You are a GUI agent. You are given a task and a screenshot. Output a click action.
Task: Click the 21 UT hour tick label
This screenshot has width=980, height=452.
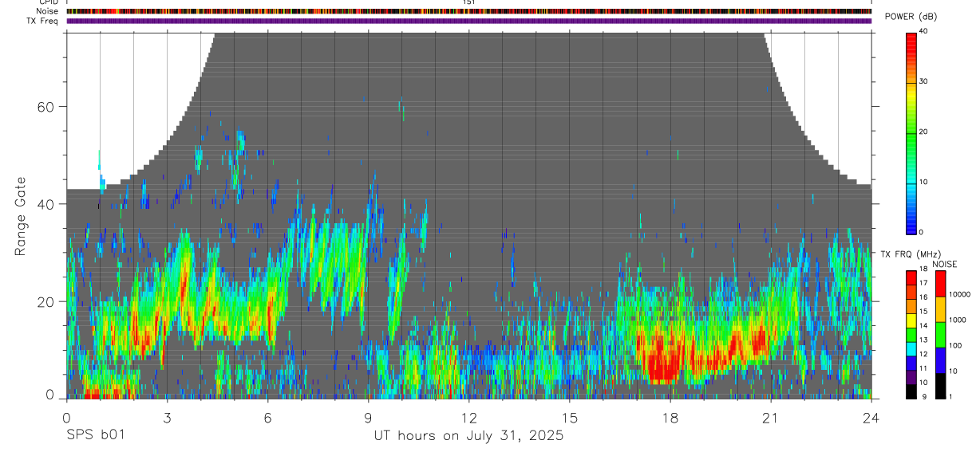(x=771, y=418)
